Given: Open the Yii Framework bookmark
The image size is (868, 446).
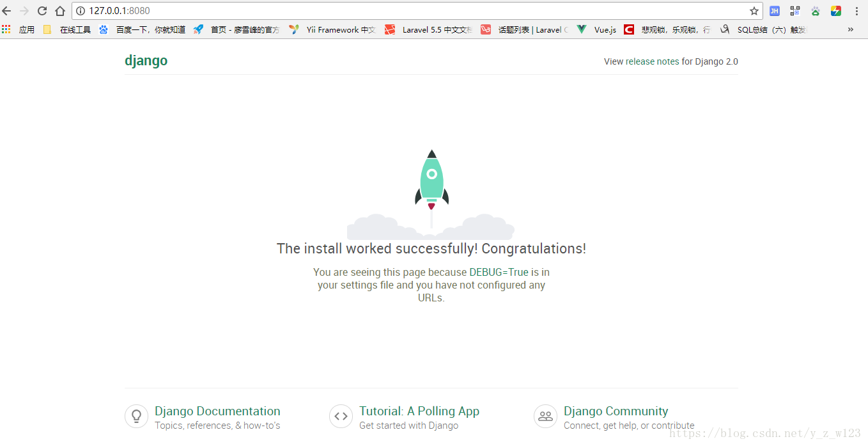Looking at the screenshot, I should coord(332,29).
